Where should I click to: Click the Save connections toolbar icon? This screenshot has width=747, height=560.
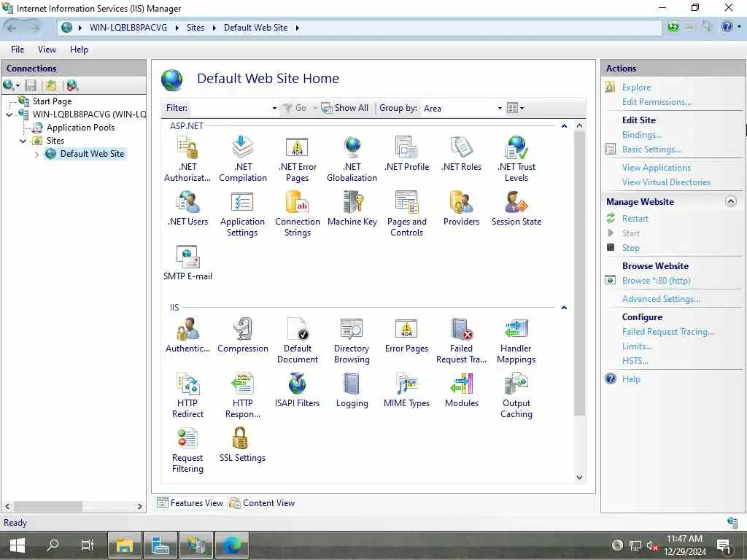pyautogui.click(x=31, y=86)
